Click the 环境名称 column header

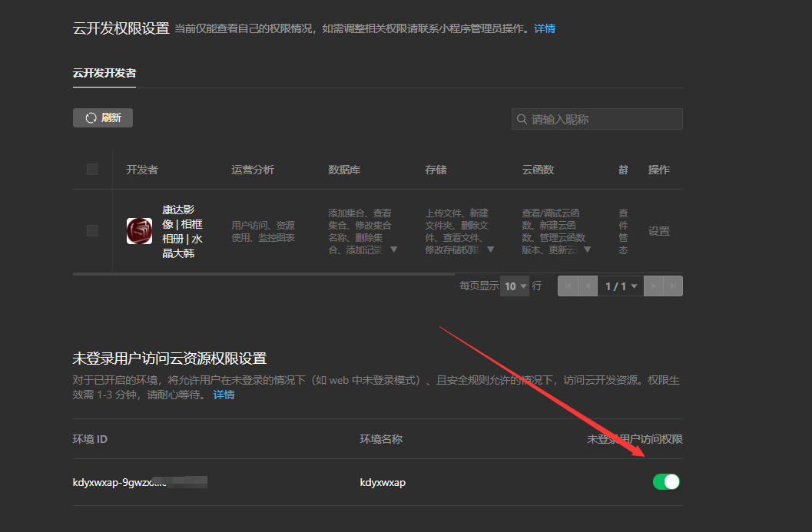tap(381, 439)
